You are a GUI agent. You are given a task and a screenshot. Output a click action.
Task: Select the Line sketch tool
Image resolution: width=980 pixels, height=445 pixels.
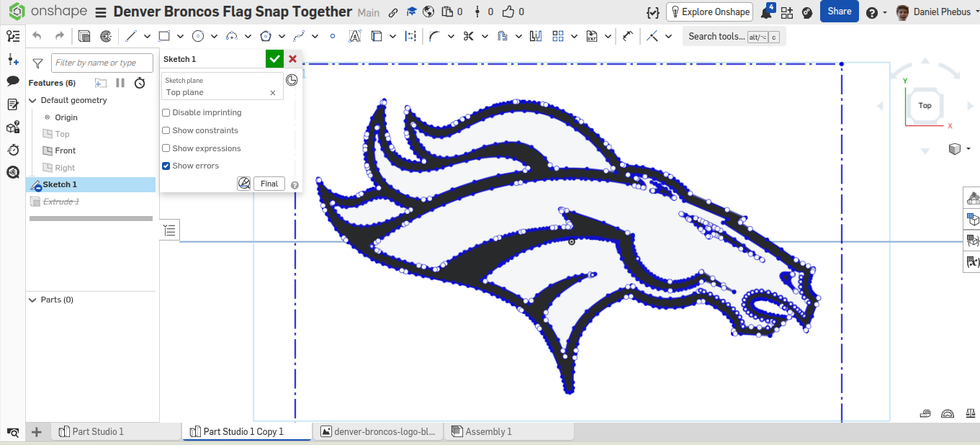click(x=131, y=36)
